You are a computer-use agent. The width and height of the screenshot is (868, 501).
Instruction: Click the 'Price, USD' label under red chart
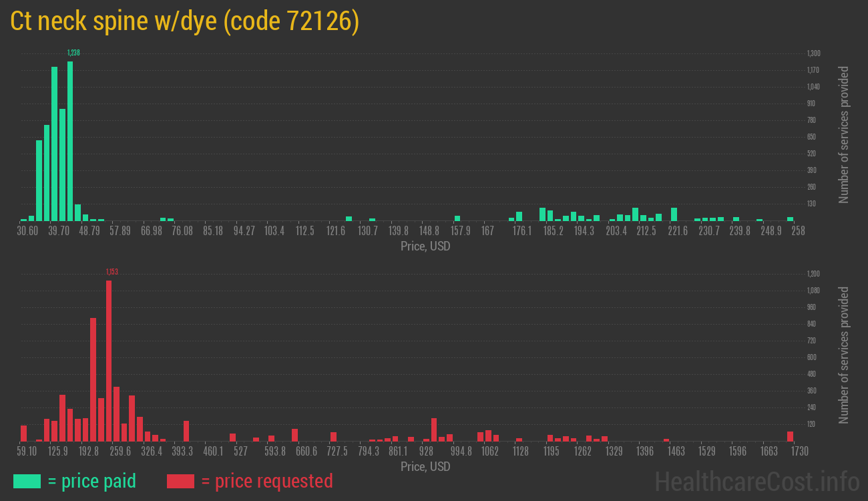point(425,466)
